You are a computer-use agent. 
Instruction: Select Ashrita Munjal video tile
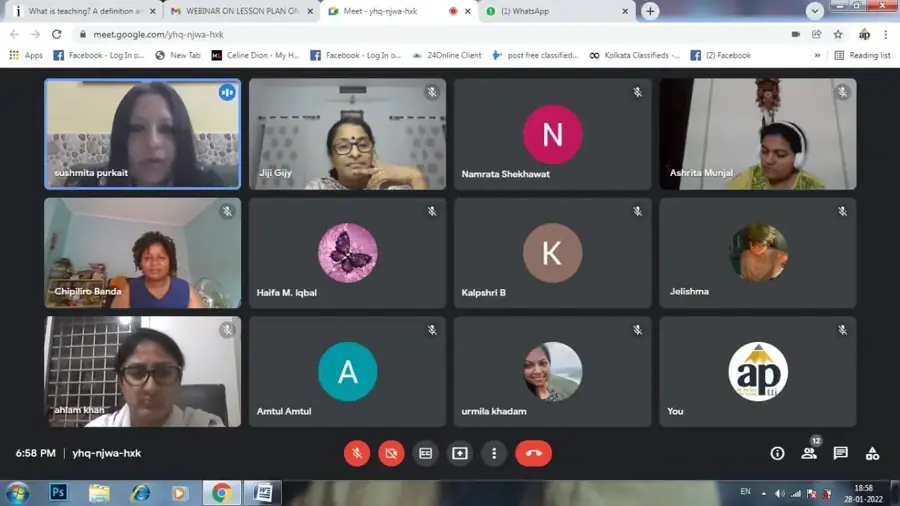click(758, 134)
